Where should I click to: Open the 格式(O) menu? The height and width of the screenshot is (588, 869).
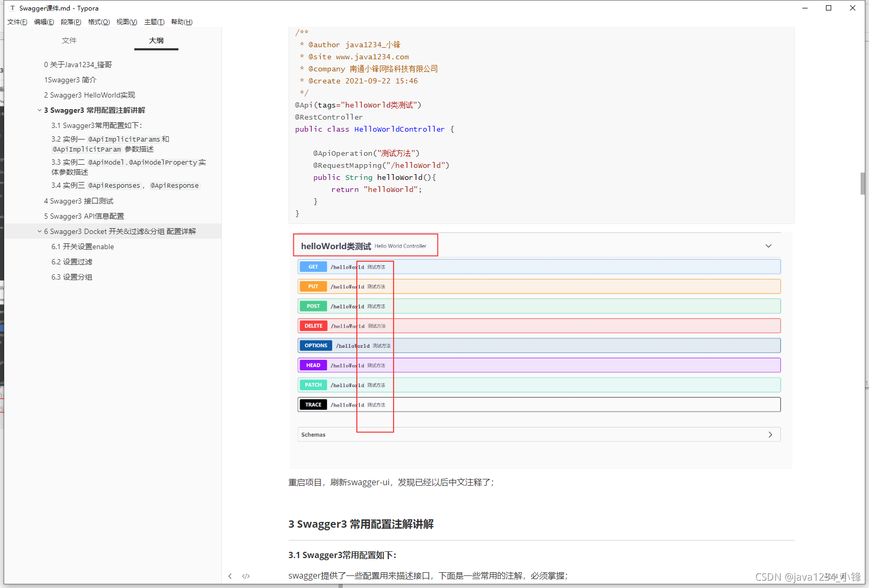[99, 22]
